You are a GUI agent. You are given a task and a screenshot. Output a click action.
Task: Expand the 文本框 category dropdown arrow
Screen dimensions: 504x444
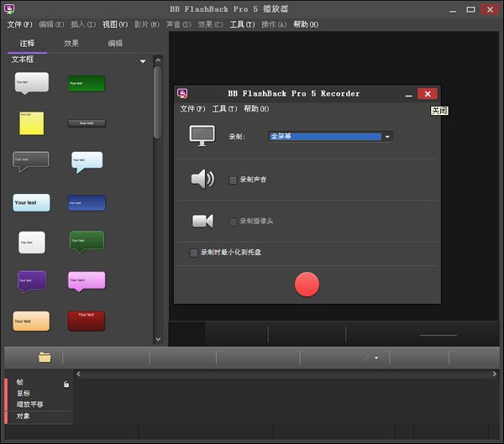(x=143, y=61)
